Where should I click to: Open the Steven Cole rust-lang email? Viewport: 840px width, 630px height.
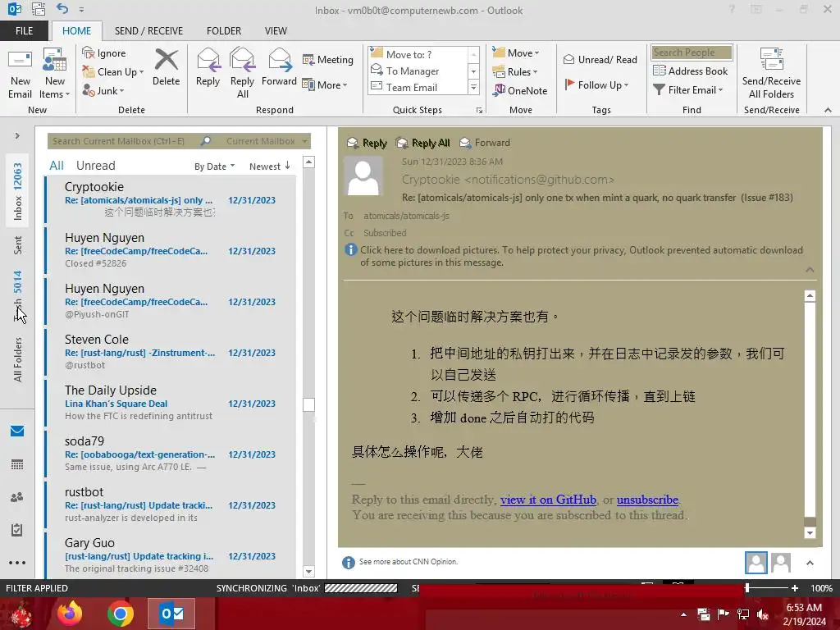[171, 352]
